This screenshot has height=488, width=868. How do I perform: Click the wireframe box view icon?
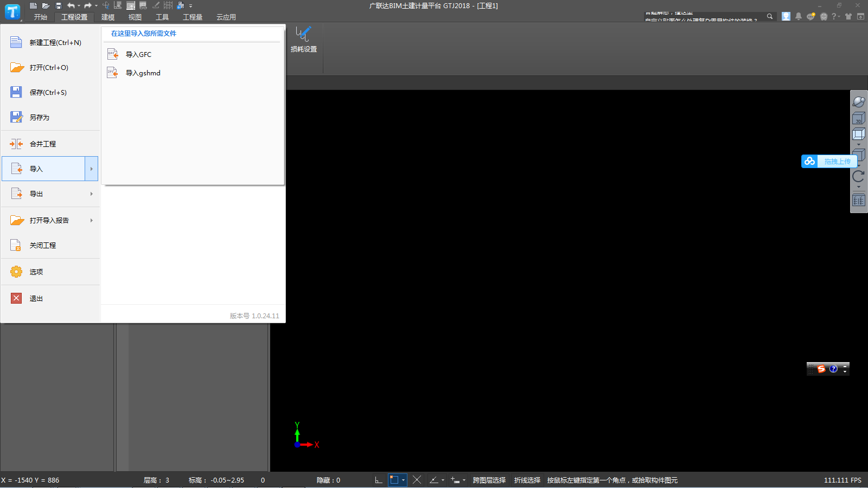(859, 134)
